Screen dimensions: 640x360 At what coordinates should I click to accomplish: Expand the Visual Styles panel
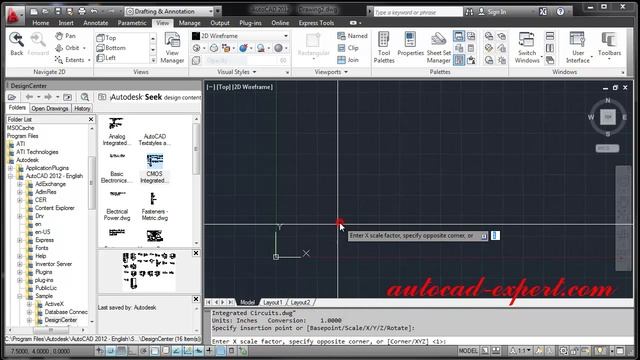[x=237, y=72]
